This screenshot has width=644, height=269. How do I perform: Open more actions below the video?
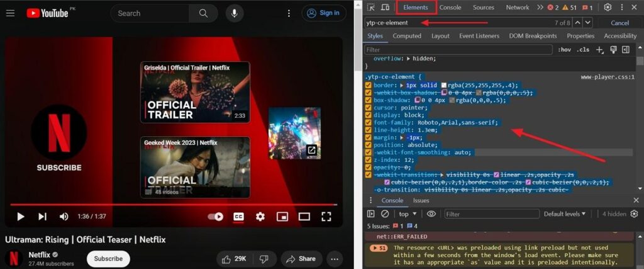[x=335, y=259]
